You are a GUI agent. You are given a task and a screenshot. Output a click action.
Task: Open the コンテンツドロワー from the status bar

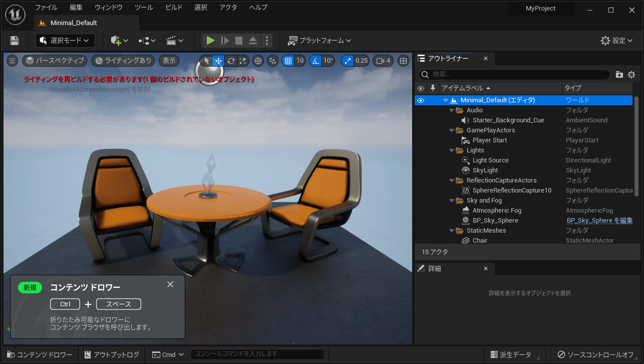pyautogui.click(x=40, y=354)
